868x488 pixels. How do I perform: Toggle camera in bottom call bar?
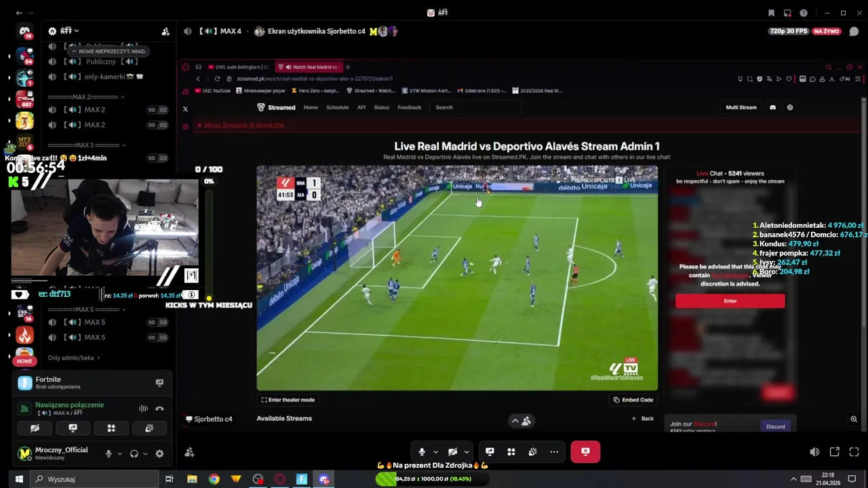[453, 452]
